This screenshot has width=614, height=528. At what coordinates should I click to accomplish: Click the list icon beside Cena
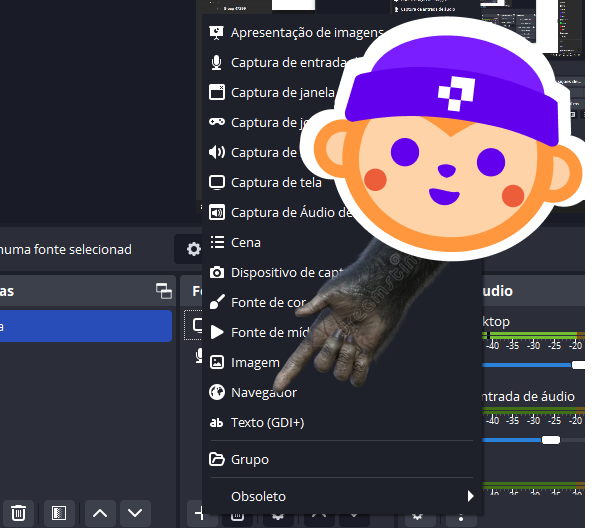217,242
